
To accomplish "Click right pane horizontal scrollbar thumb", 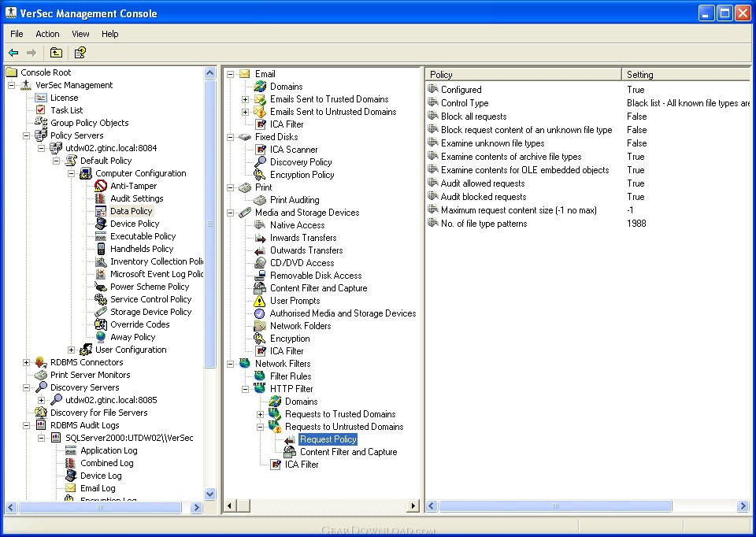I will (x=555, y=506).
